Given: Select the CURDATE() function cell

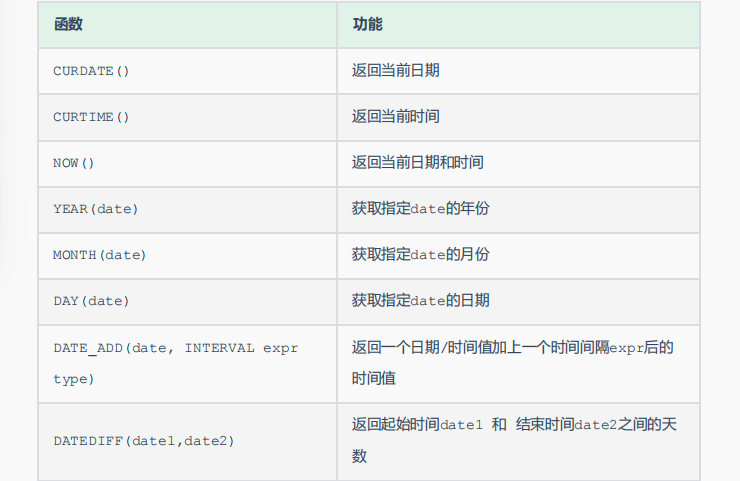Looking at the screenshot, I should click(x=91, y=71).
